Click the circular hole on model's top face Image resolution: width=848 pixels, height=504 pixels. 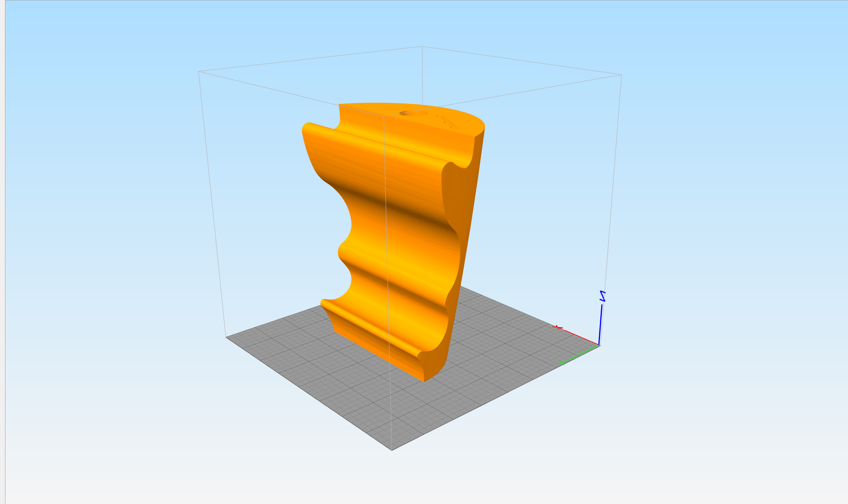tap(413, 113)
